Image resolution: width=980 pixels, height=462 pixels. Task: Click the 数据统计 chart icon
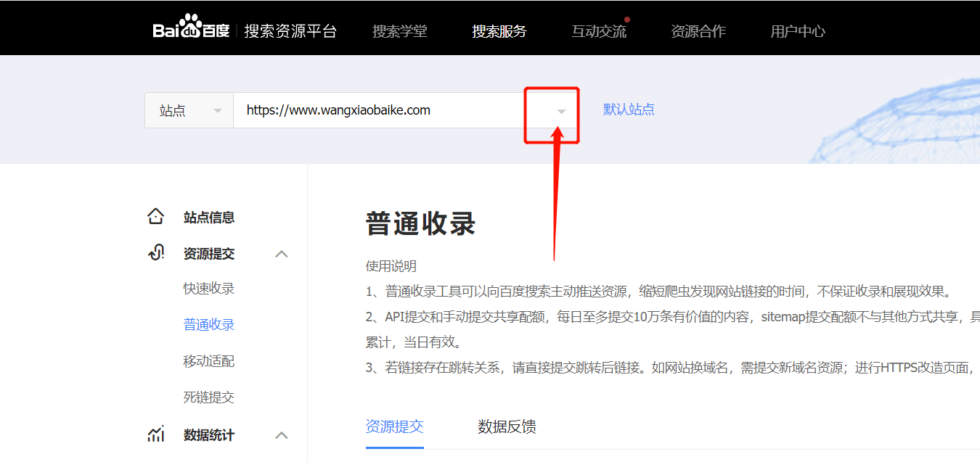pyautogui.click(x=155, y=434)
